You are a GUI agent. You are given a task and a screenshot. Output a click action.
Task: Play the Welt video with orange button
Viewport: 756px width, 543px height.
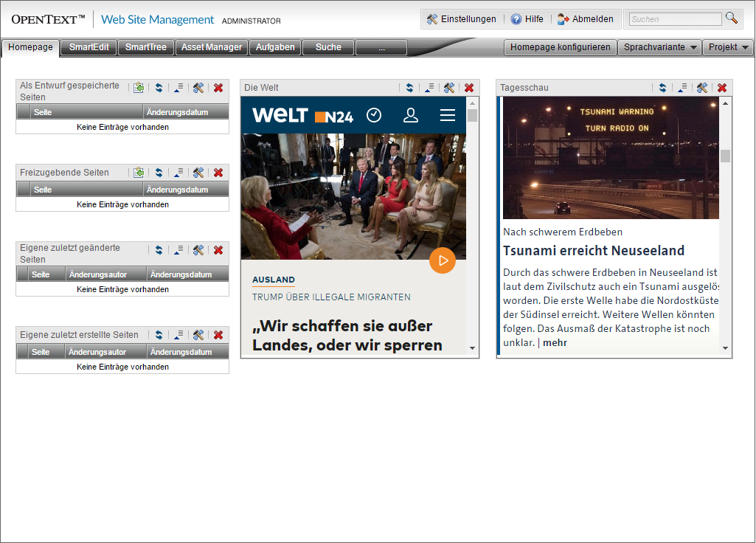point(443,260)
